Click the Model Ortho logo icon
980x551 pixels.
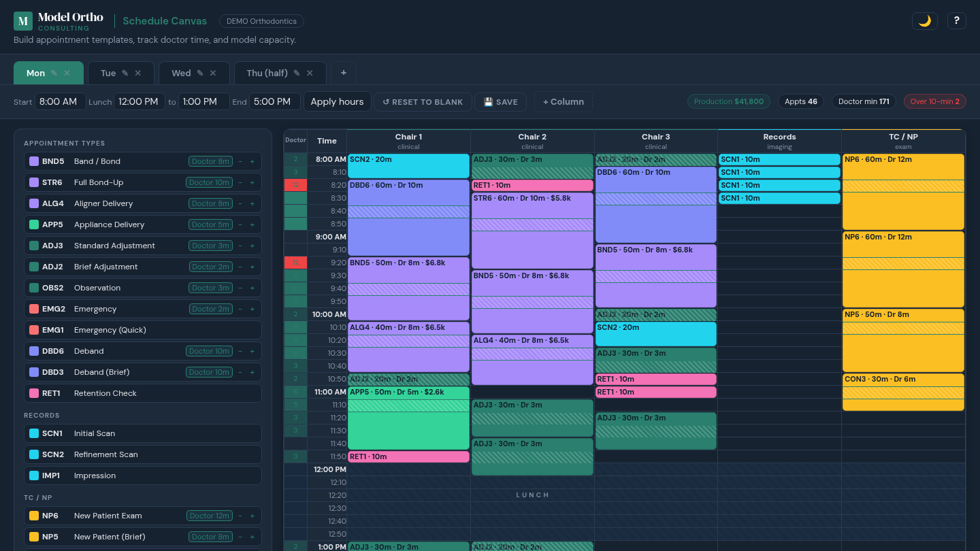(x=23, y=21)
